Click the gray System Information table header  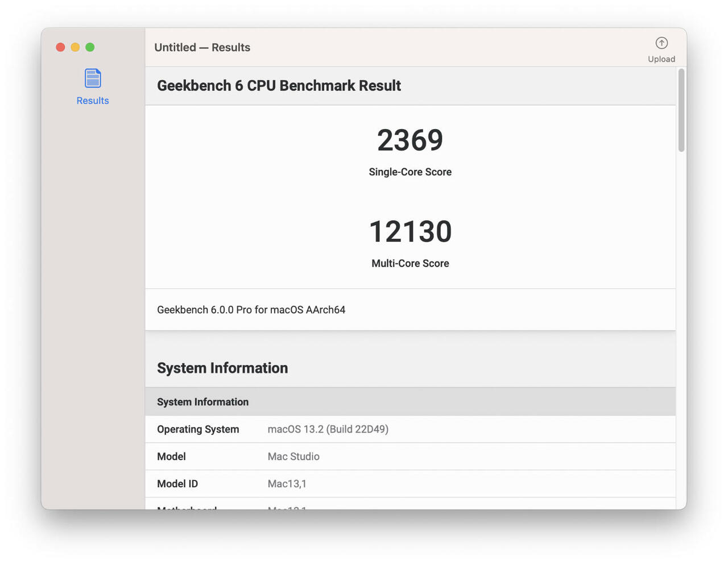click(410, 402)
